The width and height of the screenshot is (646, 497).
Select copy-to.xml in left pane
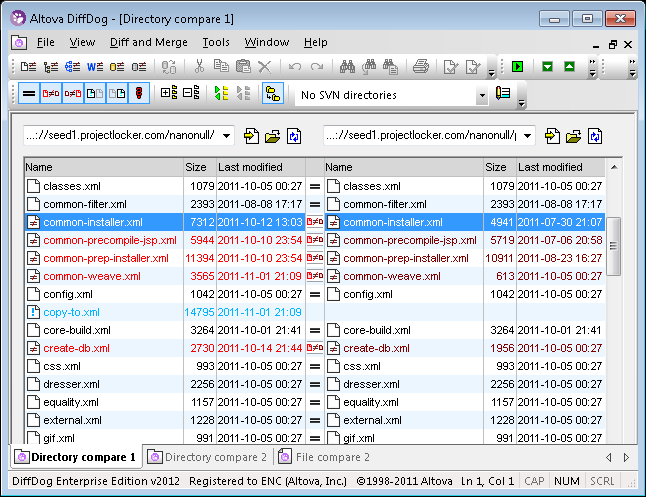click(x=71, y=312)
